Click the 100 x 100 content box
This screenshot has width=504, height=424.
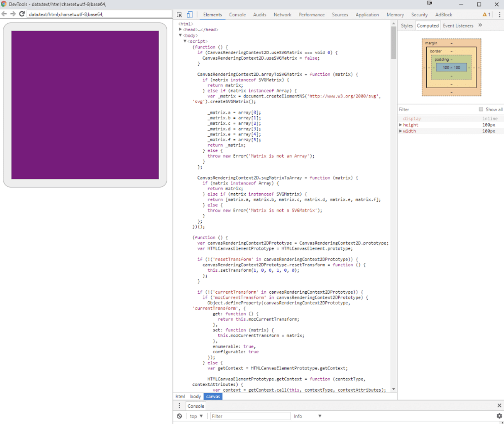[x=451, y=67]
